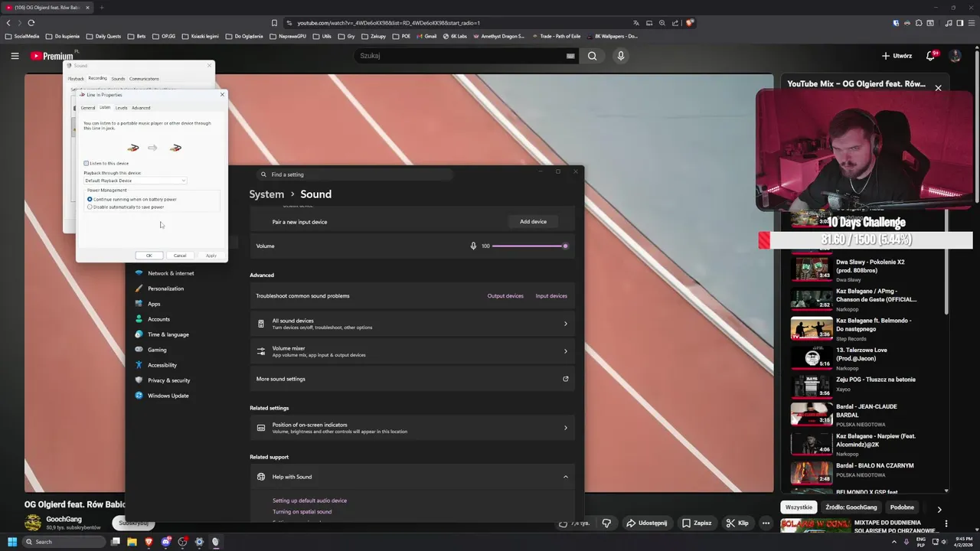Click the YouTube search magnifier button
The image size is (980, 551).
point(592,56)
